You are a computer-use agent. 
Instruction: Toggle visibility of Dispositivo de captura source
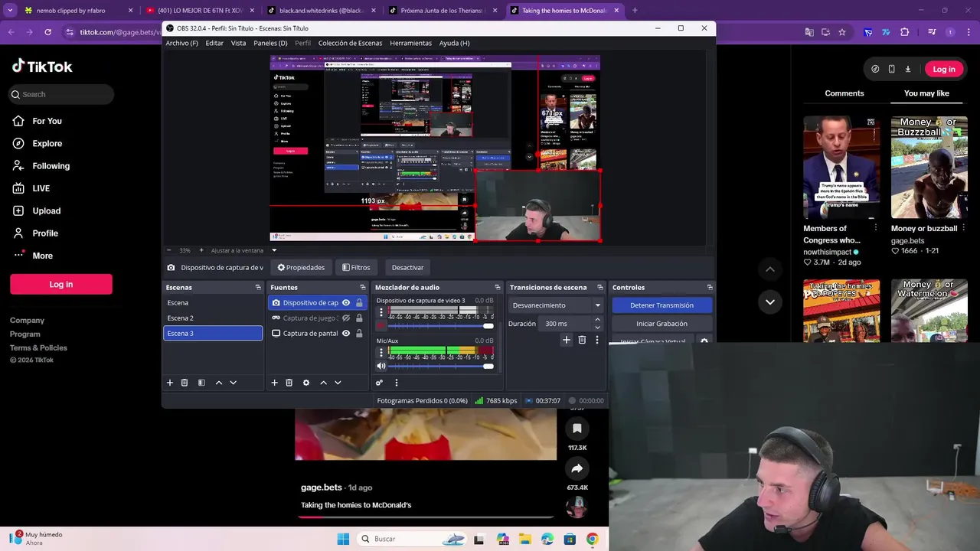(346, 303)
